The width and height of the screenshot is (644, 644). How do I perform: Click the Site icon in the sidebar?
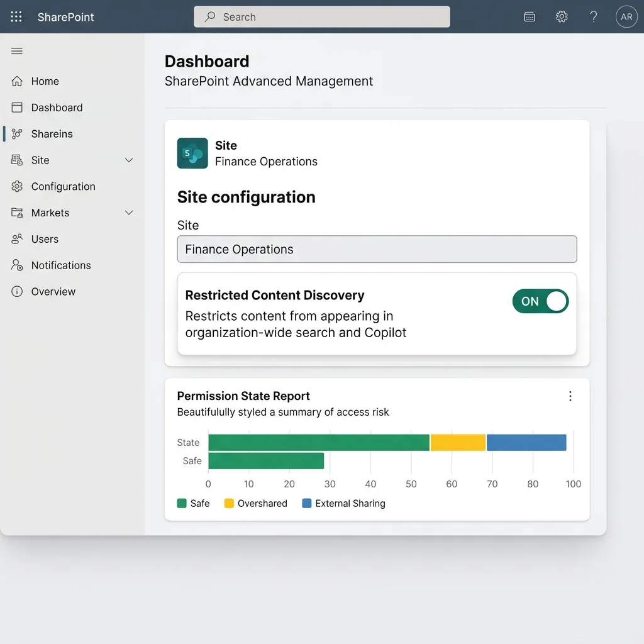pyautogui.click(x=17, y=160)
